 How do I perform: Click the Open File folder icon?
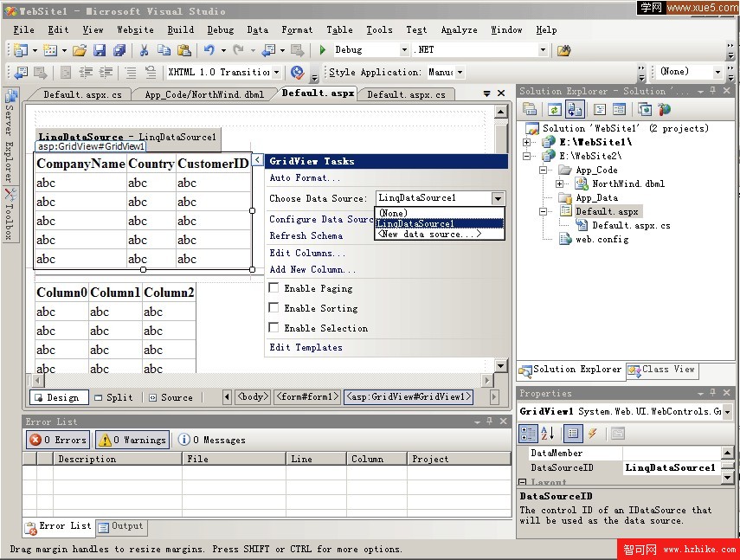80,50
